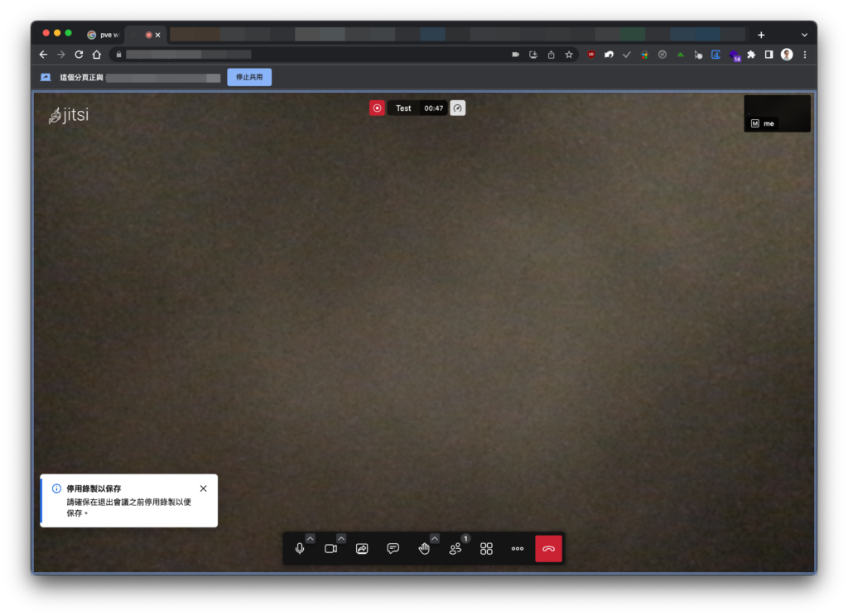Go back to the previous page
The width and height of the screenshot is (848, 616).
pos(43,55)
